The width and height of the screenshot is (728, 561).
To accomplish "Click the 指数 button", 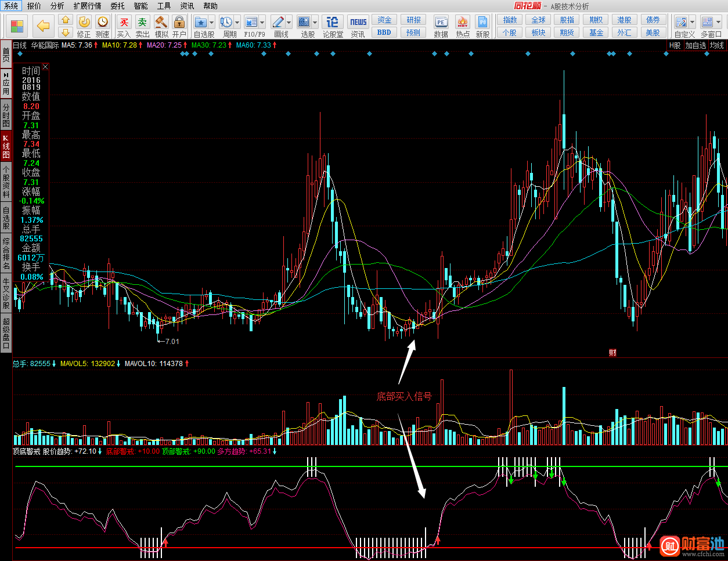I will point(510,20).
